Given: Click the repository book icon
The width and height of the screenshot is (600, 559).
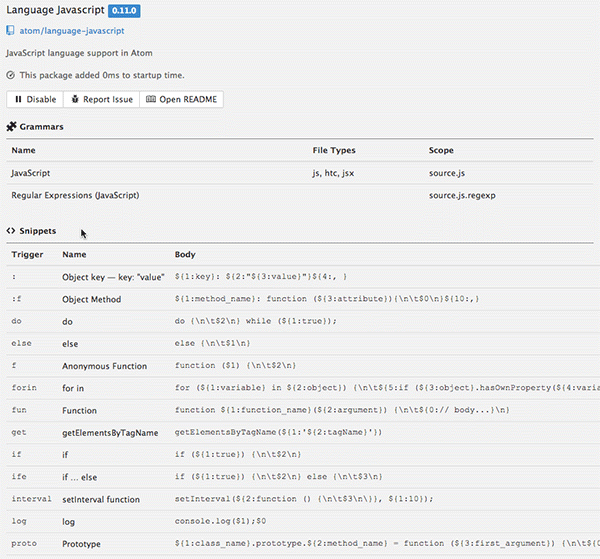Looking at the screenshot, I should [10, 31].
